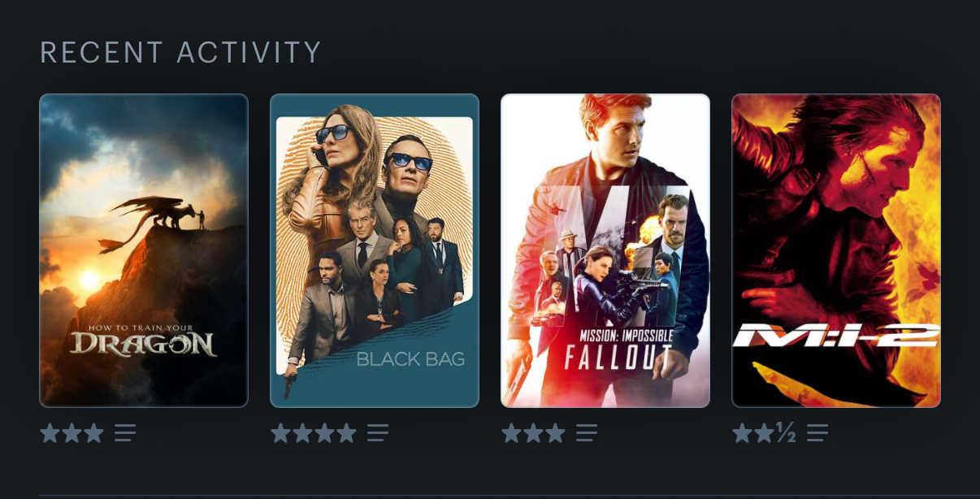Screen dimensions: 980x499
Task: Click the first star under How to Train Your Dragon
Action: pos(50,432)
